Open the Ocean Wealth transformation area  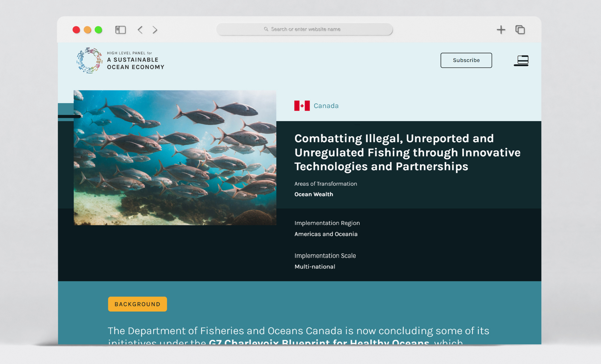313,194
